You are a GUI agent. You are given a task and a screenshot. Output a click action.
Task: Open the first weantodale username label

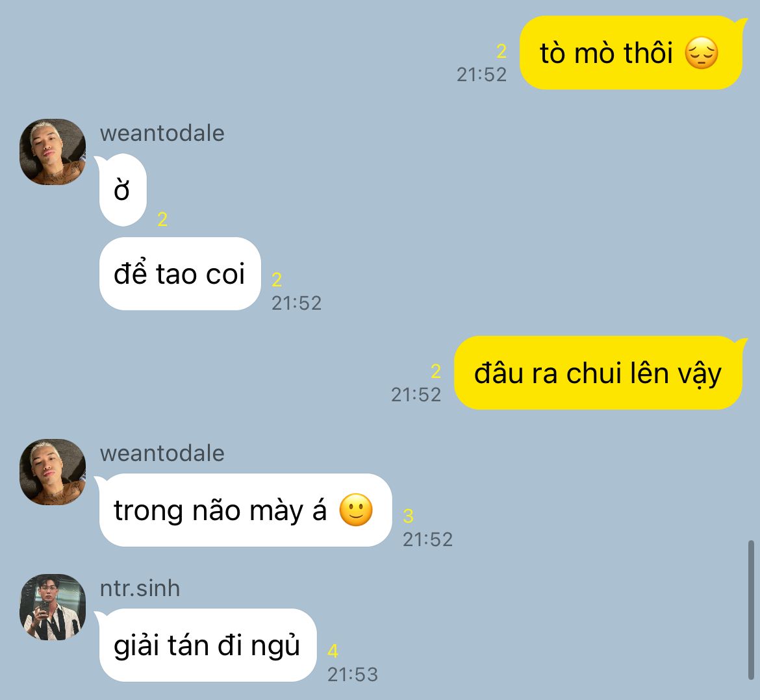click(x=162, y=133)
